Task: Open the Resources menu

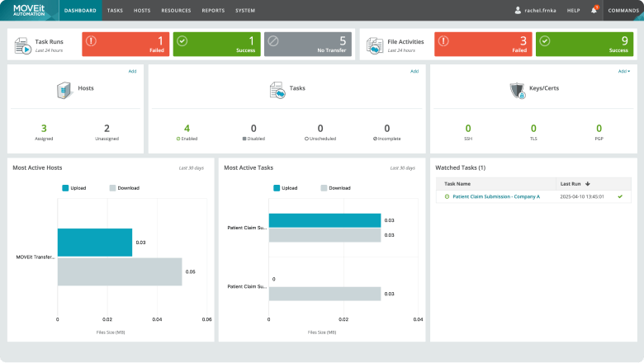Action: (175, 11)
